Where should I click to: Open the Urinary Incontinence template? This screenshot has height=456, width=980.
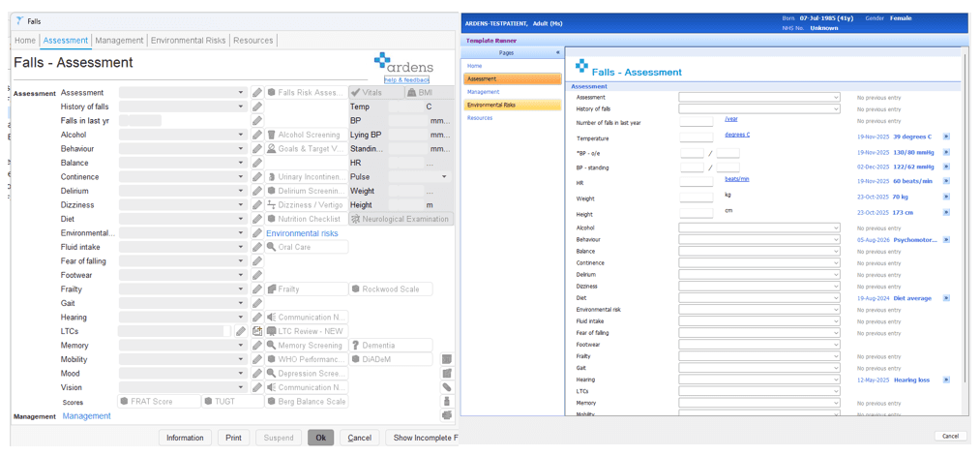click(307, 177)
